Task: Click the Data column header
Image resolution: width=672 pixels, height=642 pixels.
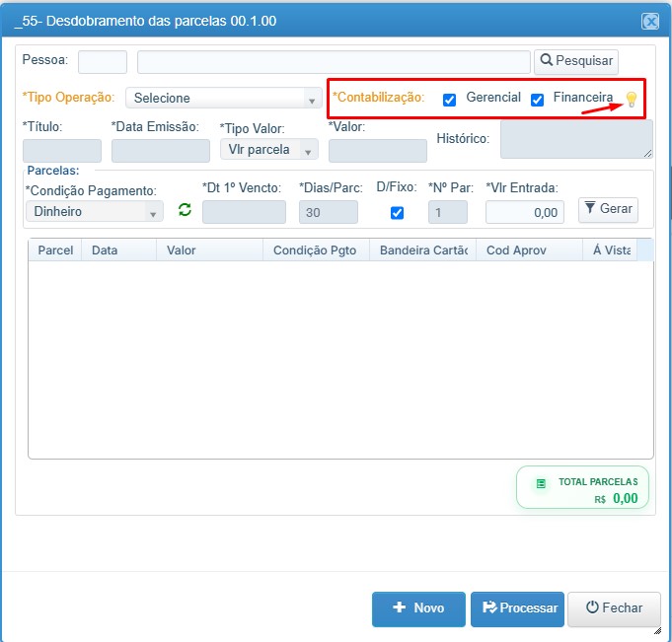Action: [118, 250]
